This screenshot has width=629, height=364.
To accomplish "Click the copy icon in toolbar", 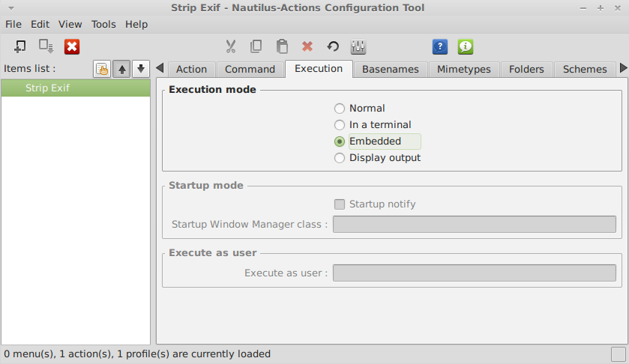I will 256,46.
